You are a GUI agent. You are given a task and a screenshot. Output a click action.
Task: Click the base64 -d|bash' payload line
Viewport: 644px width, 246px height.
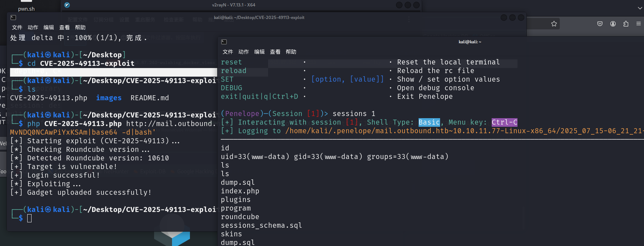pyautogui.click(x=83, y=132)
